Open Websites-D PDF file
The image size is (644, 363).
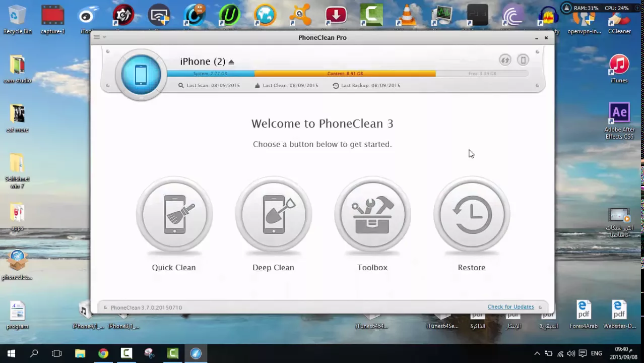coord(619,315)
